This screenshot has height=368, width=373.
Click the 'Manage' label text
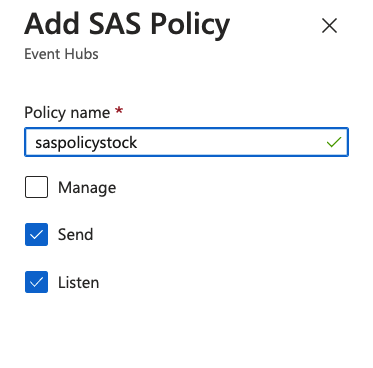click(87, 188)
